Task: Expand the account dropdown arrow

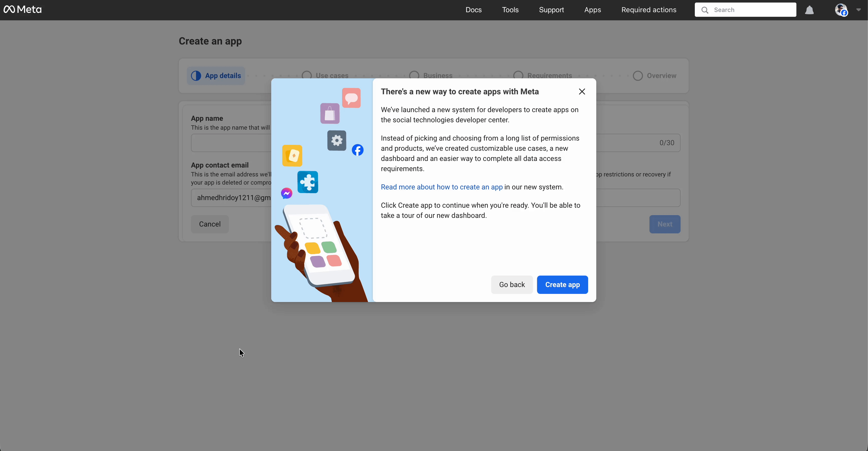Action: point(858,10)
